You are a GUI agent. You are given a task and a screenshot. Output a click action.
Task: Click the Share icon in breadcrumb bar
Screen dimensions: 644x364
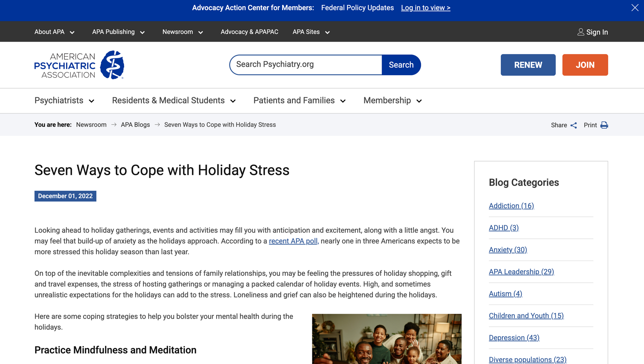(x=574, y=125)
